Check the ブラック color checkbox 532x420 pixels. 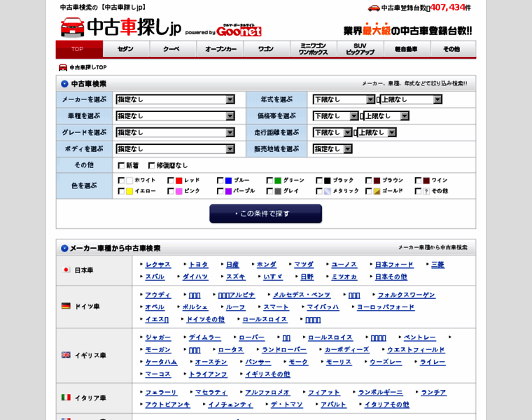click(x=319, y=181)
